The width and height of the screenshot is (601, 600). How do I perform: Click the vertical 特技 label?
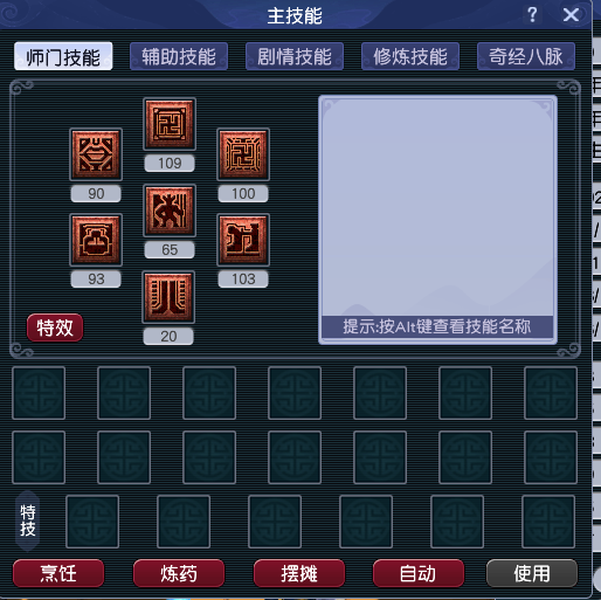pos(28,521)
